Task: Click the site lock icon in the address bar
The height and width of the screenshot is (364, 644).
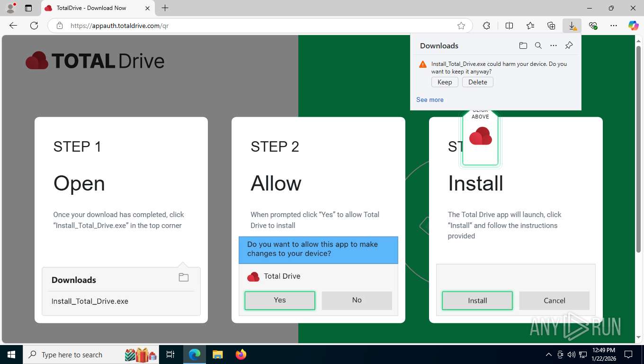Action: pos(59,26)
